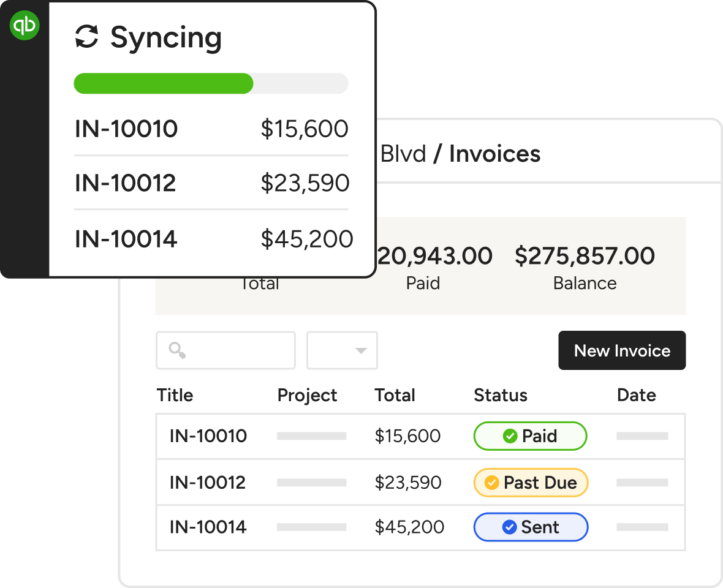The width and height of the screenshot is (723, 588).
Task: Click the orange checkmark in Past Due badge
Action: click(491, 483)
